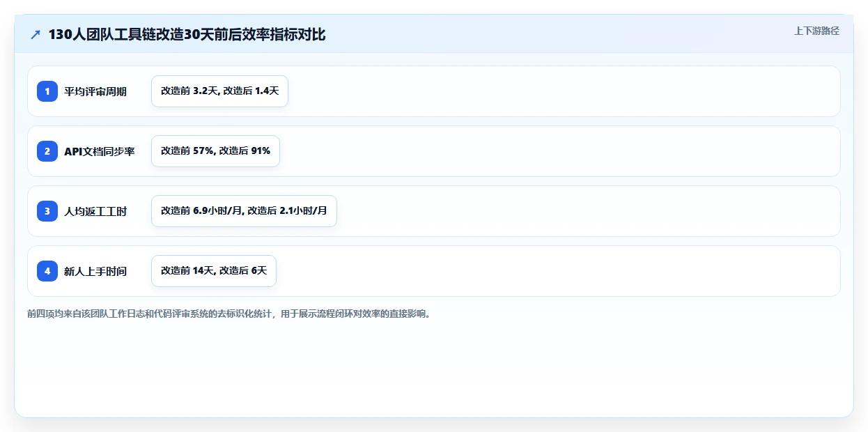Click the footnote text starting with 前四项均来自
868x432 pixels.
[x=228, y=314]
